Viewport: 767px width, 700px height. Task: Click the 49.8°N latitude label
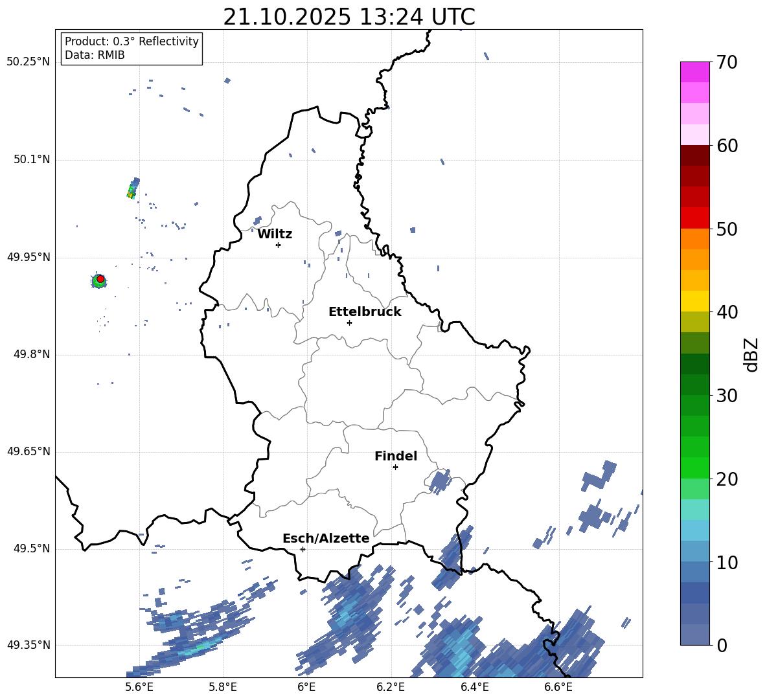(31, 354)
